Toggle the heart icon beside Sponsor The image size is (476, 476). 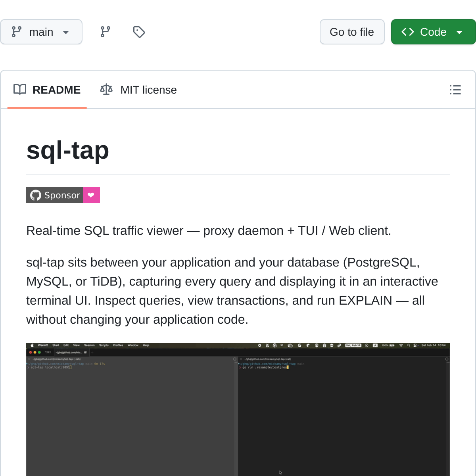91,195
